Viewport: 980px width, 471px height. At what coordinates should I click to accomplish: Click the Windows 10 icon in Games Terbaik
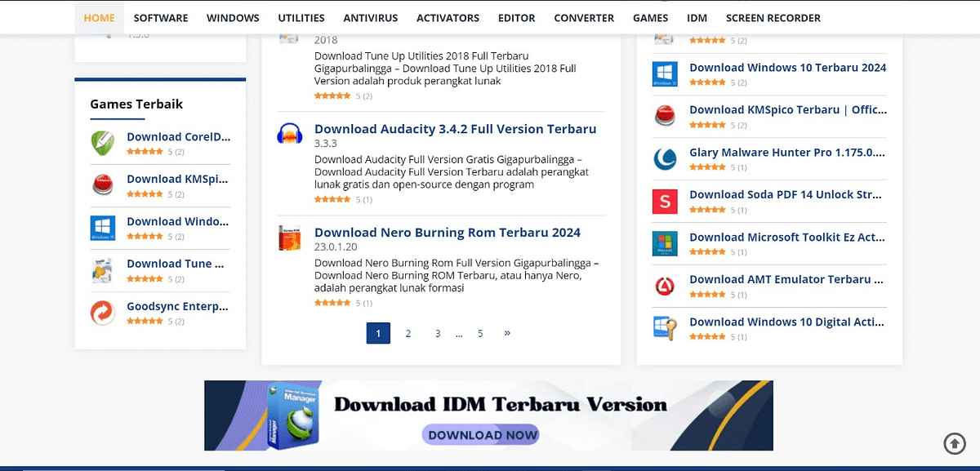pos(103,228)
